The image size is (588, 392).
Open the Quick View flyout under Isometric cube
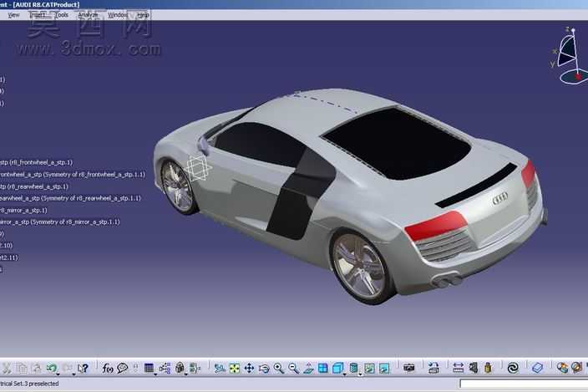344,374
